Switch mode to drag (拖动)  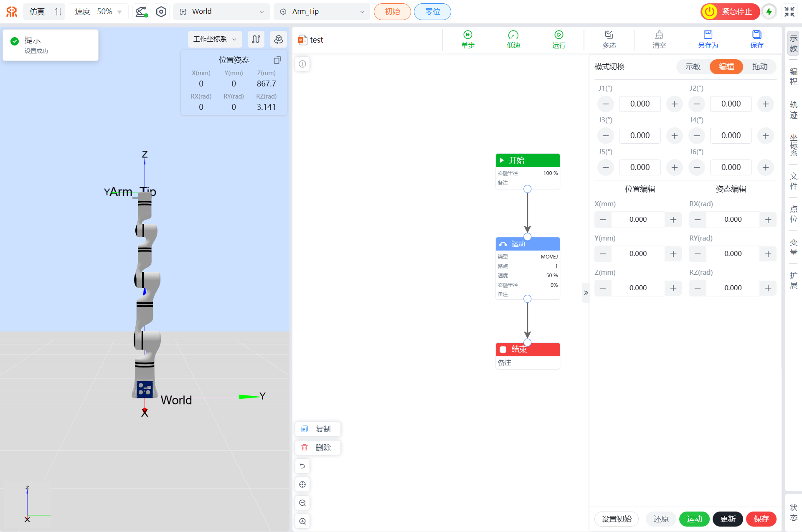coord(759,67)
